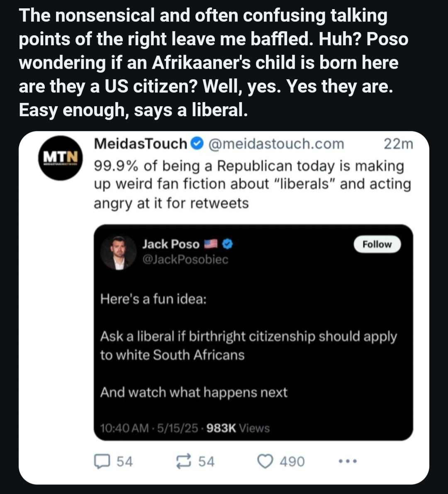Open the MTN MeidasTouch avatar
Viewport: 448px width, 494px height.
[x=61, y=158]
